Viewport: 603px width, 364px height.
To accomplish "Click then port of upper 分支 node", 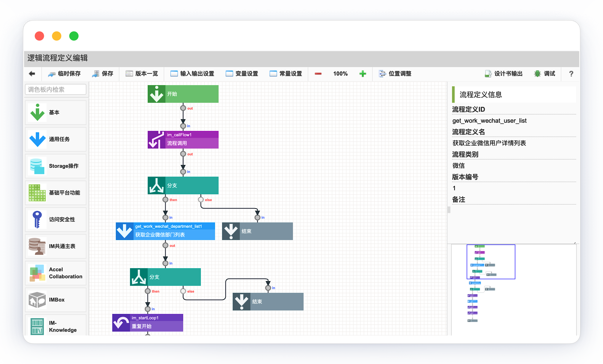I will 165,200.
